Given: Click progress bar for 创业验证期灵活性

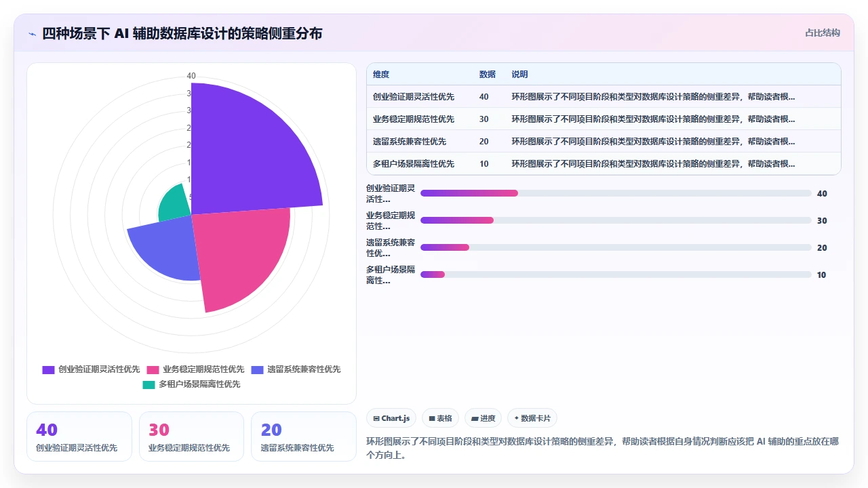Looking at the screenshot, I should coord(616,193).
